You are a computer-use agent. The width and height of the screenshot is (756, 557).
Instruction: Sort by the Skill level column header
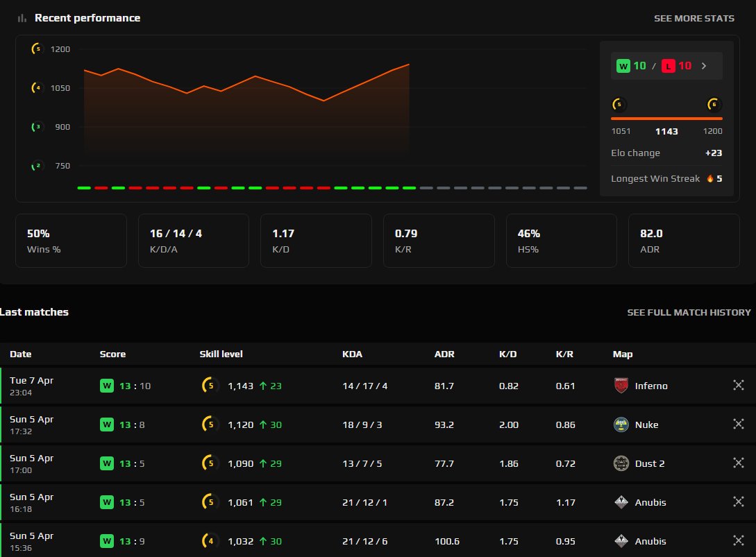pyautogui.click(x=221, y=354)
